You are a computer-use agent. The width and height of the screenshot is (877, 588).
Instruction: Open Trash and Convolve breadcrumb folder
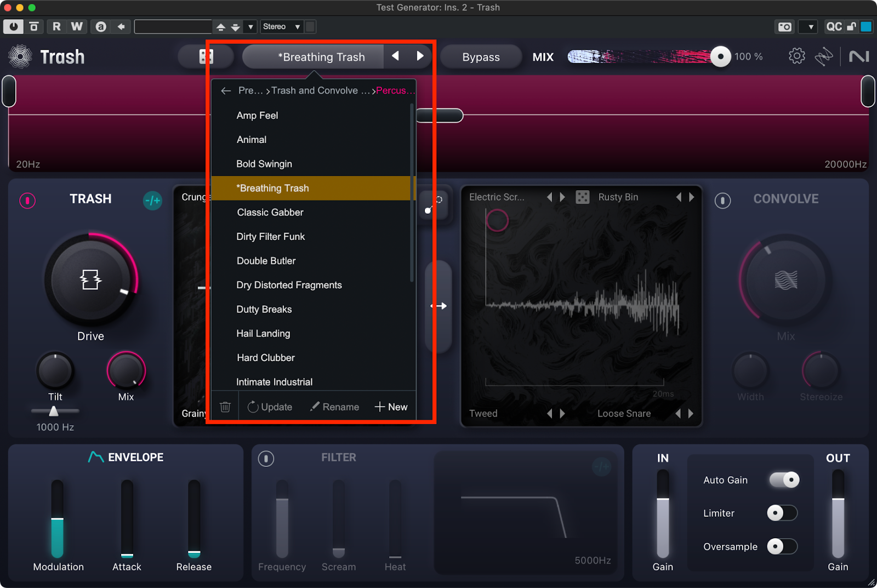coord(321,90)
